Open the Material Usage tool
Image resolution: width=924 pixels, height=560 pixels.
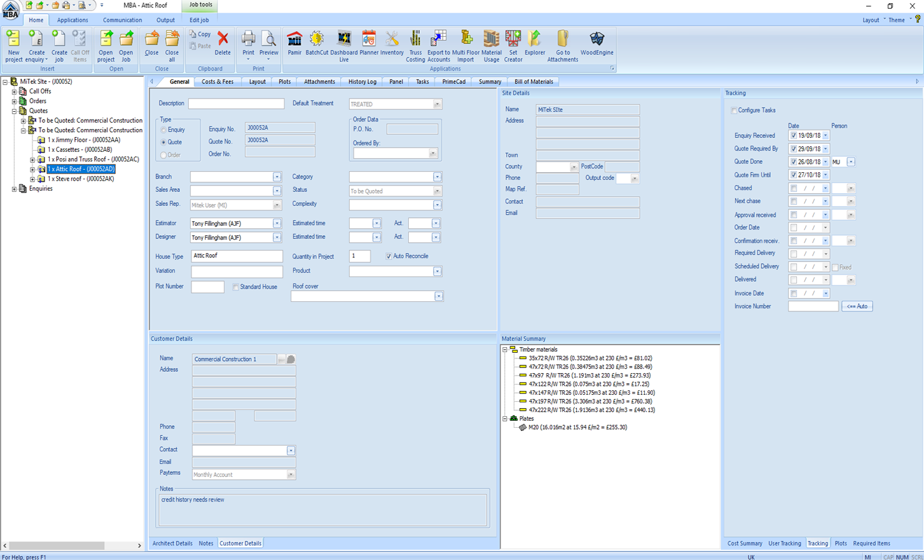tap(492, 46)
